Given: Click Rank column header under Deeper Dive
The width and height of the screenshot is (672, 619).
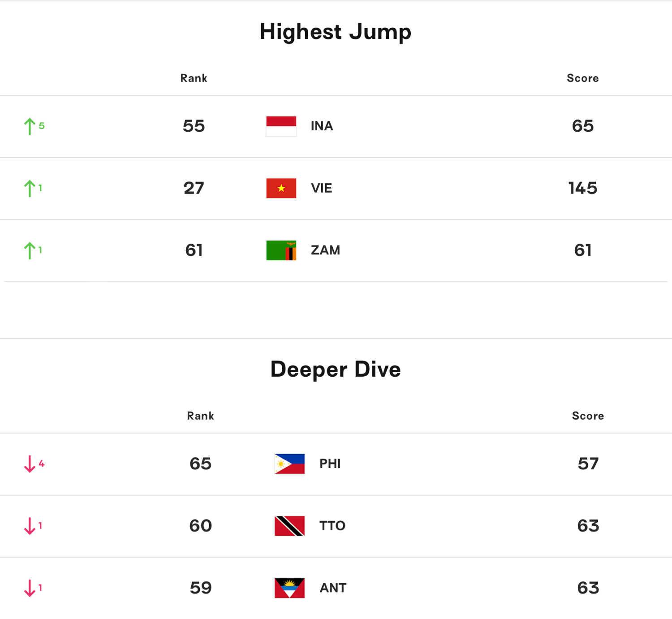Looking at the screenshot, I should (x=200, y=416).
